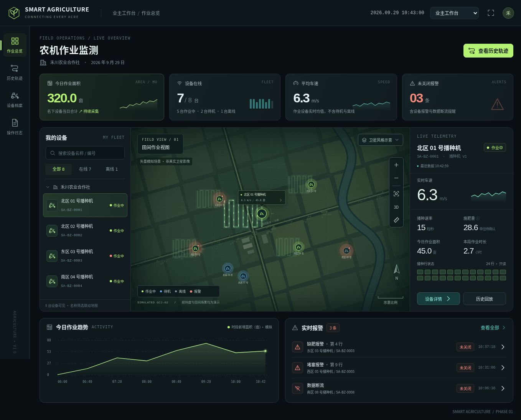Select 北区 02 号播种机 in device list
This screenshot has width=521, height=420.
coord(85,231)
